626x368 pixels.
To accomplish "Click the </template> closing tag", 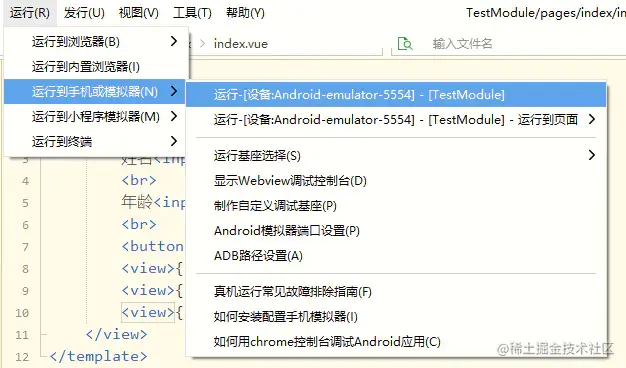I will 98,356.
